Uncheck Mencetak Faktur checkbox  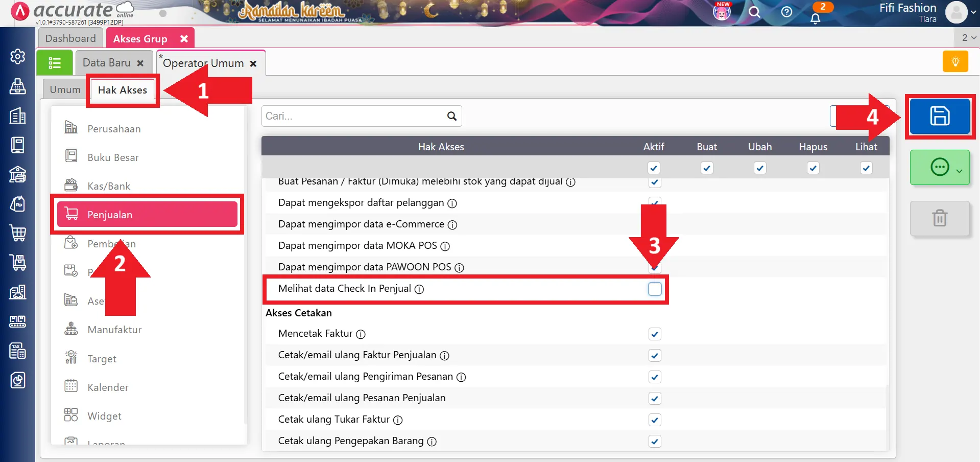(654, 334)
